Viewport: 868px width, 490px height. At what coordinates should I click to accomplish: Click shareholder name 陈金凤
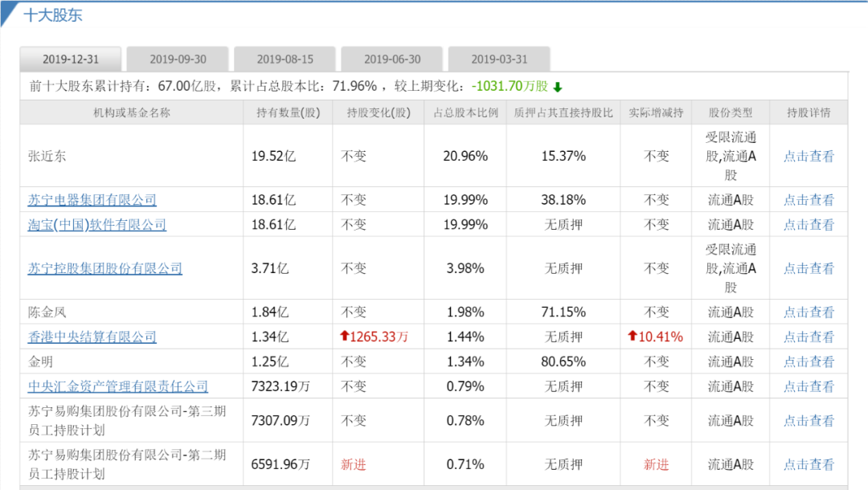(47, 312)
